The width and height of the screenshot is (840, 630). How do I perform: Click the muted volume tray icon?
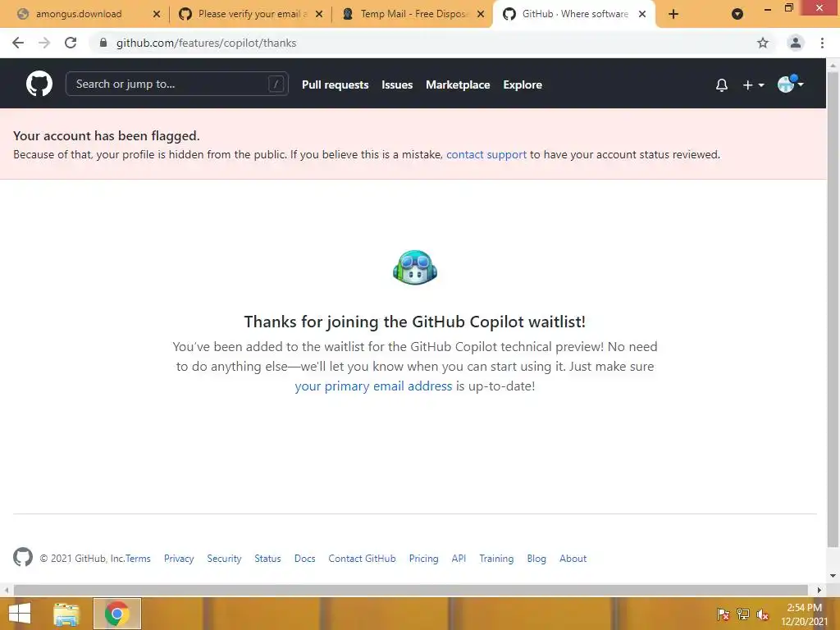763,614
